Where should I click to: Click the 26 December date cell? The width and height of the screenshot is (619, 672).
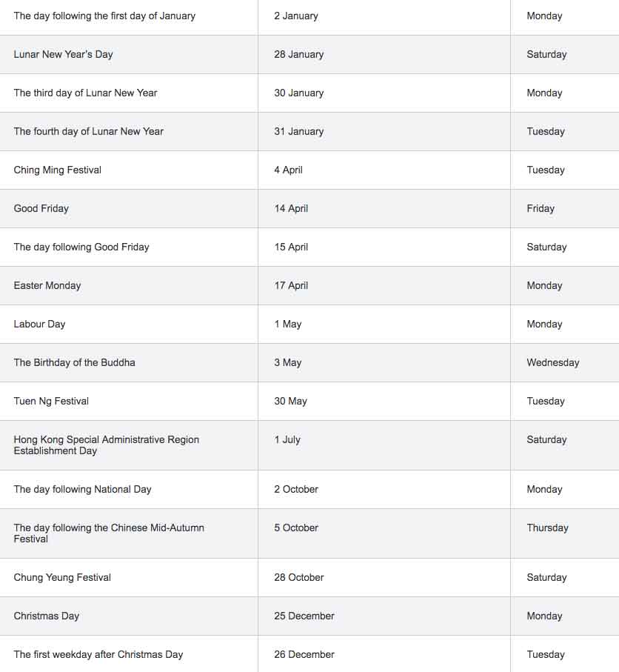click(304, 654)
